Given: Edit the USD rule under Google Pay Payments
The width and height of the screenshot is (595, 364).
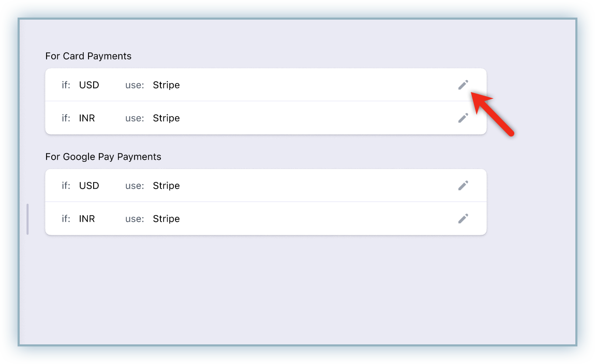Looking at the screenshot, I should 463,186.
